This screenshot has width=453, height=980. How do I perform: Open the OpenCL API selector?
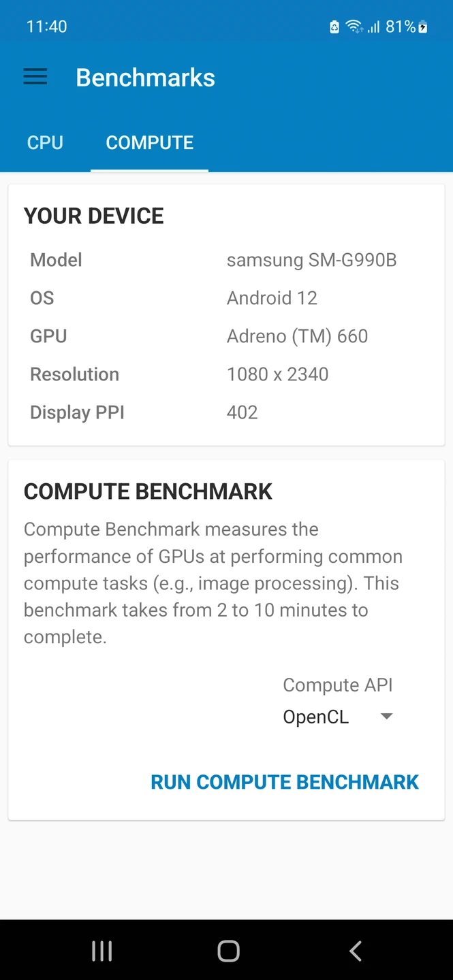(316, 717)
